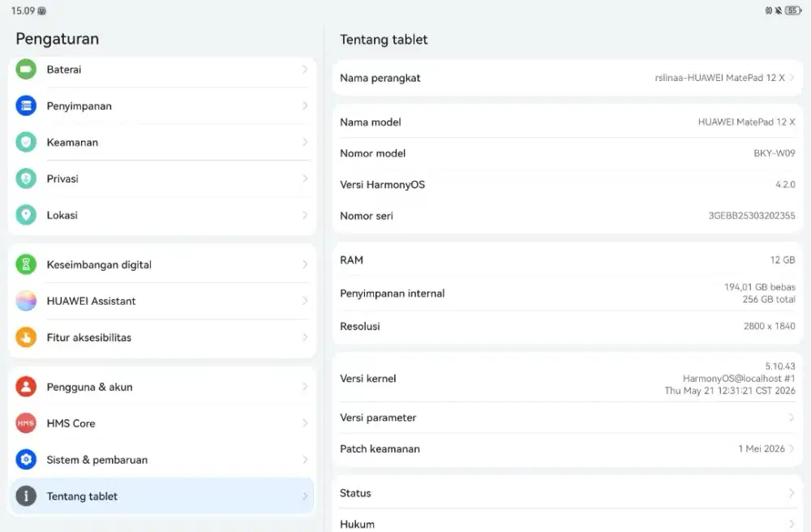Screen dimensions: 811x532
Task: Tap the 15.09 clock in status bar
Action: (23, 11)
